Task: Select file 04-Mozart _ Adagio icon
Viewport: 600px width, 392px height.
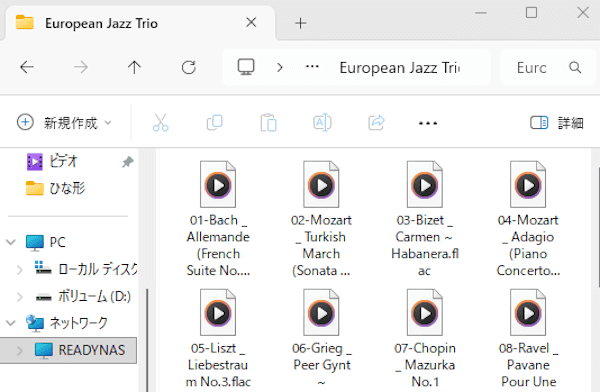Action: click(528, 185)
